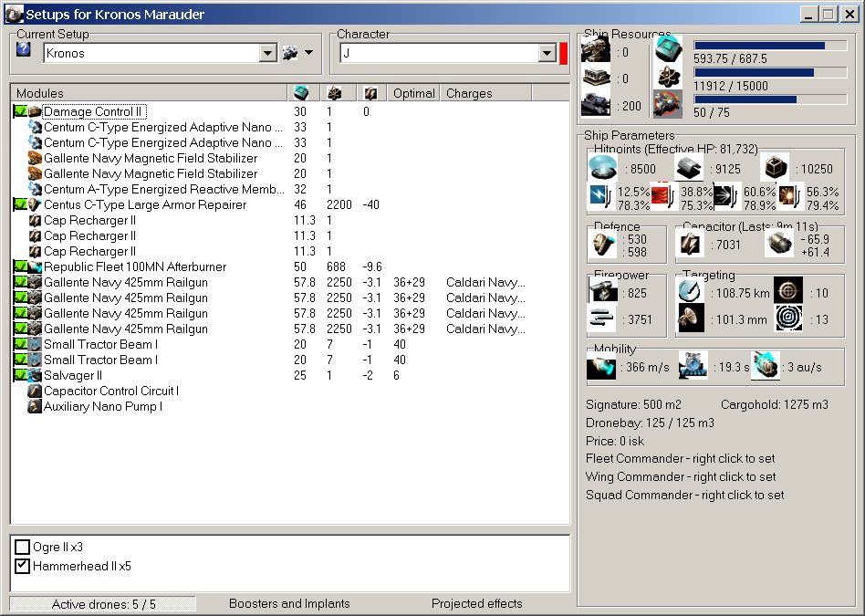Toggle active checkmark on Republic Fleet 100MN Afterburner
The width and height of the screenshot is (865, 616).
[20, 266]
